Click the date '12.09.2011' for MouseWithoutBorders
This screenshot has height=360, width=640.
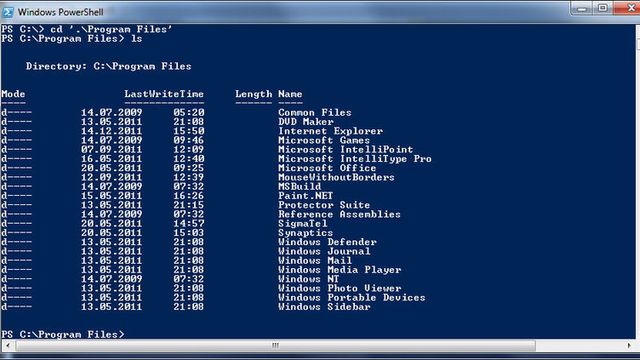pyautogui.click(x=111, y=177)
